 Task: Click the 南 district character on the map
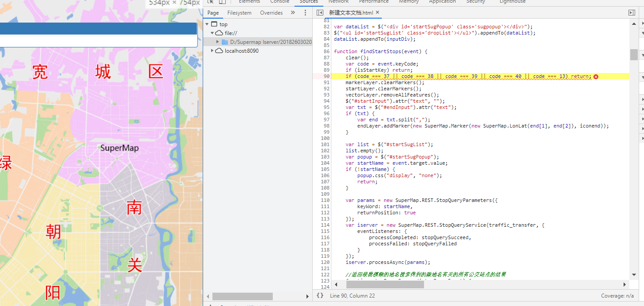(x=134, y=207)
